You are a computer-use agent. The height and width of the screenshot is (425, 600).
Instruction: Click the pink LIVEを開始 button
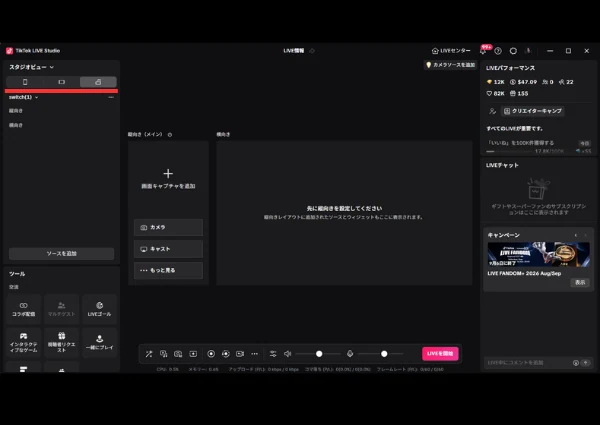pyautogui.click(x=440, y=353)
